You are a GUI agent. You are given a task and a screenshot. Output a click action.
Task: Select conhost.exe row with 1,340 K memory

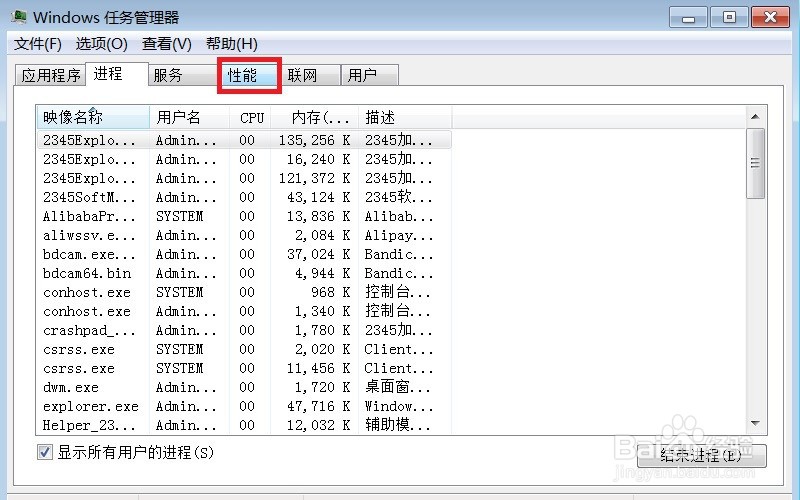pos(244,311)
